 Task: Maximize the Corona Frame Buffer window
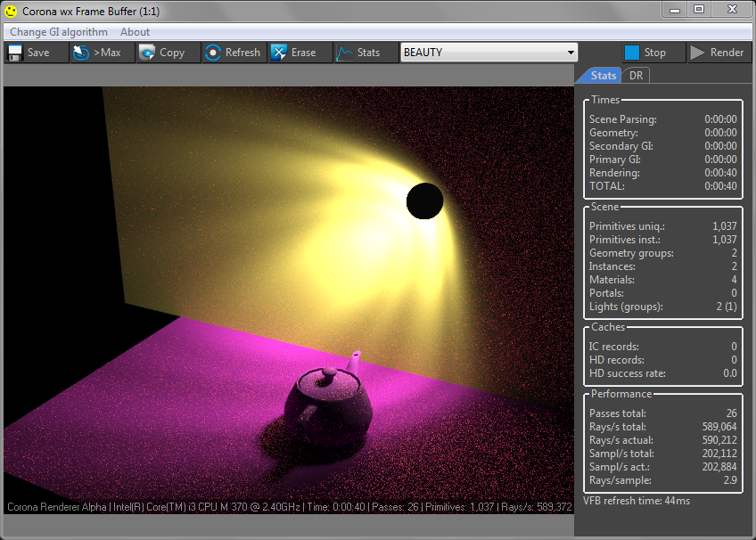coord(699,9)
